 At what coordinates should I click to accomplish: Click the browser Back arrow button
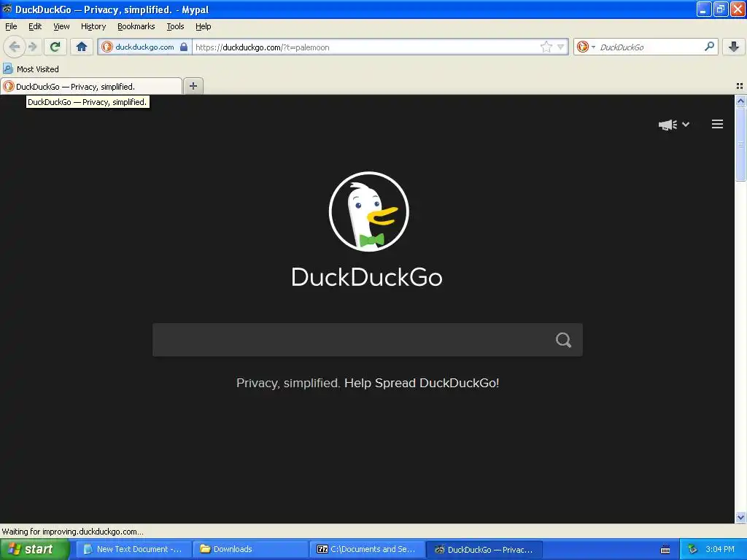click(15, 47)
